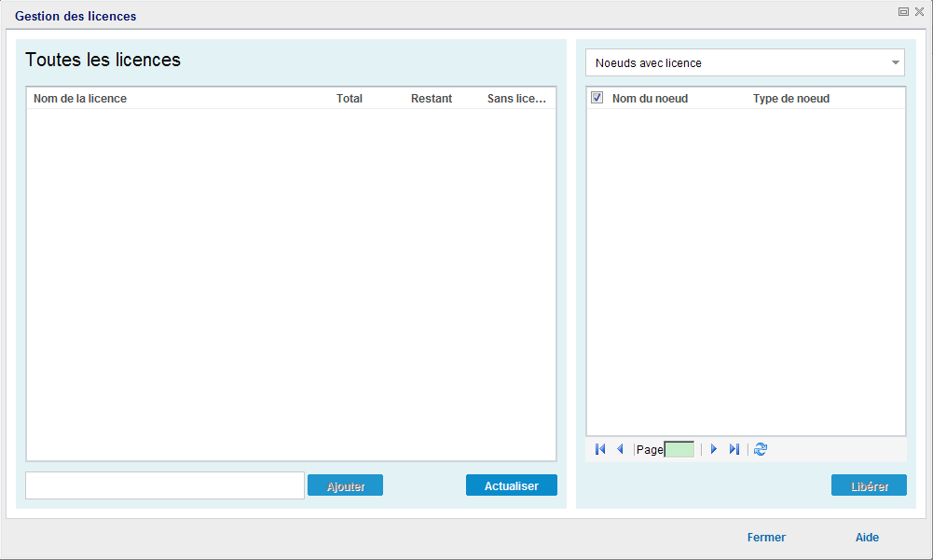Toggle the select-all nodes checkbox
The width and height of the screenshot is (933, 560).
tap(597, 97)
